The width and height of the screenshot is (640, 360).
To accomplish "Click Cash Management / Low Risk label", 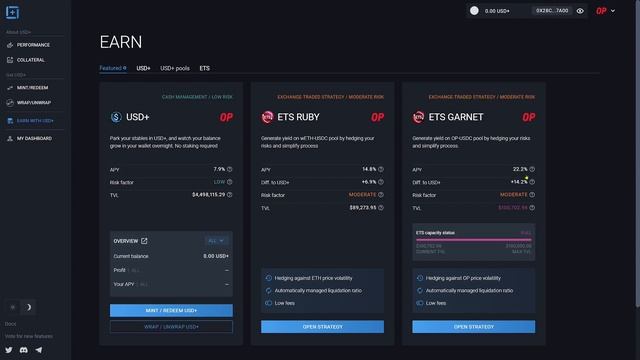I will (197, 97).
